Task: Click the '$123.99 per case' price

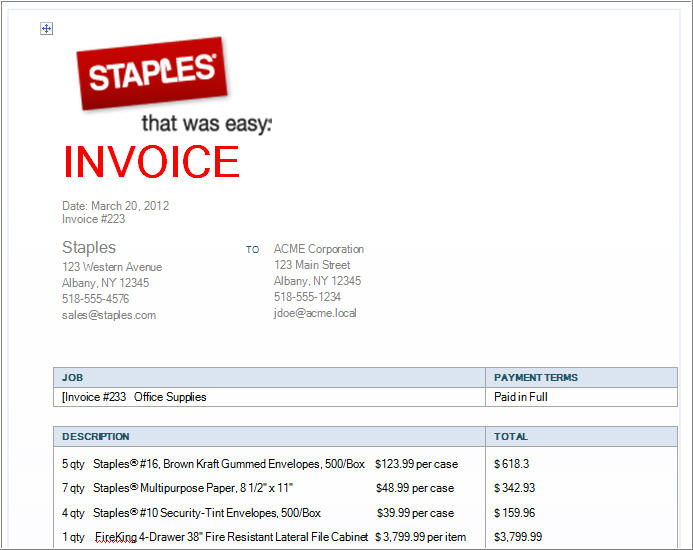Action: click(x=416, y=464)
